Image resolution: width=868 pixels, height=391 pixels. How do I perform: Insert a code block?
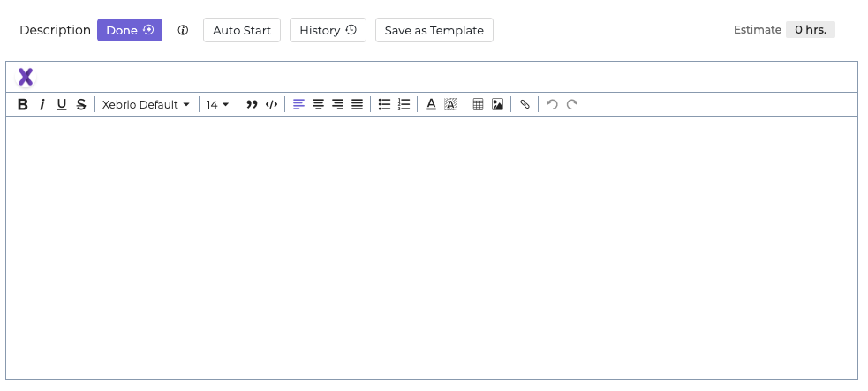(x=271, y=104)
